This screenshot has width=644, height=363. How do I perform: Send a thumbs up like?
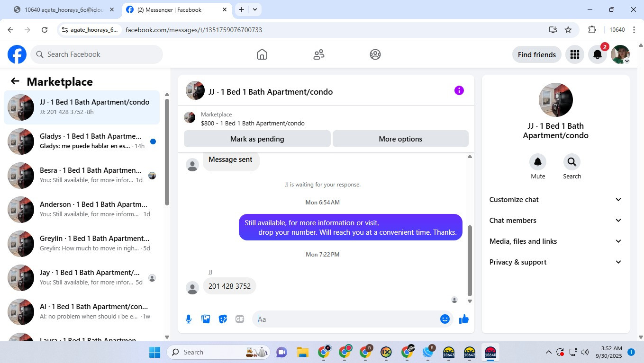tap(464, 319)
